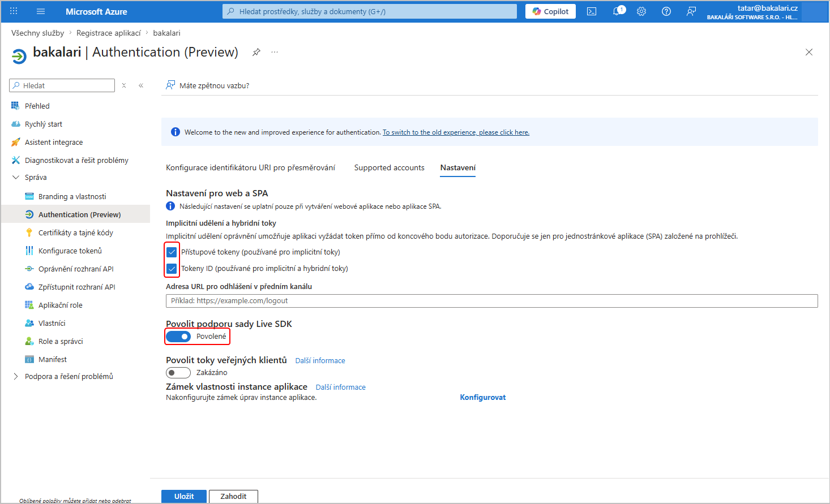Click the Certifikáty a tajné kódy key icon
830x504 pixels.
tap(29, 232)
